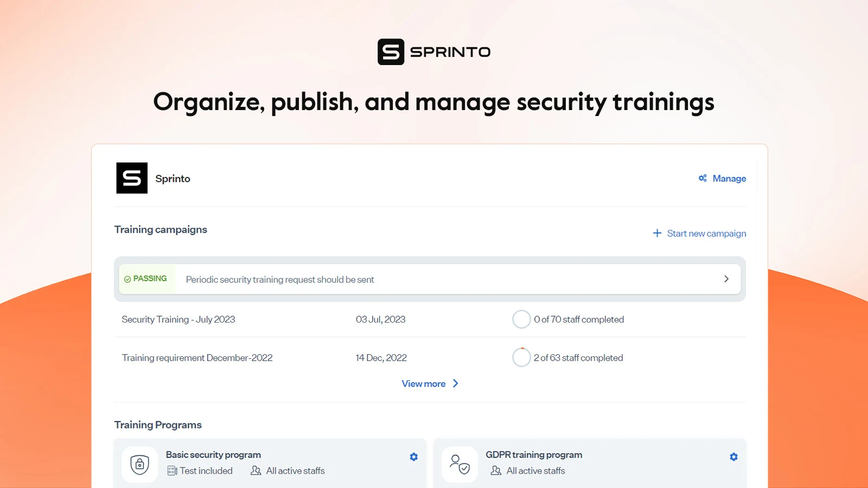
Task: Select the Security Training - July 2023 campaign
Action: point(178,319)
